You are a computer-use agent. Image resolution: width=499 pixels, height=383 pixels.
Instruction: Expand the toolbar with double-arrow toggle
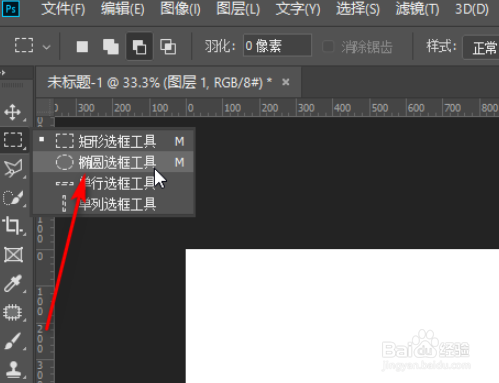click(3, 72)
